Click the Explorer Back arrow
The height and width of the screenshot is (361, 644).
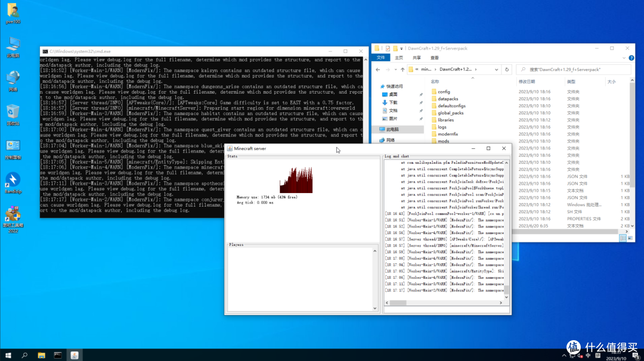click(378, 69)
